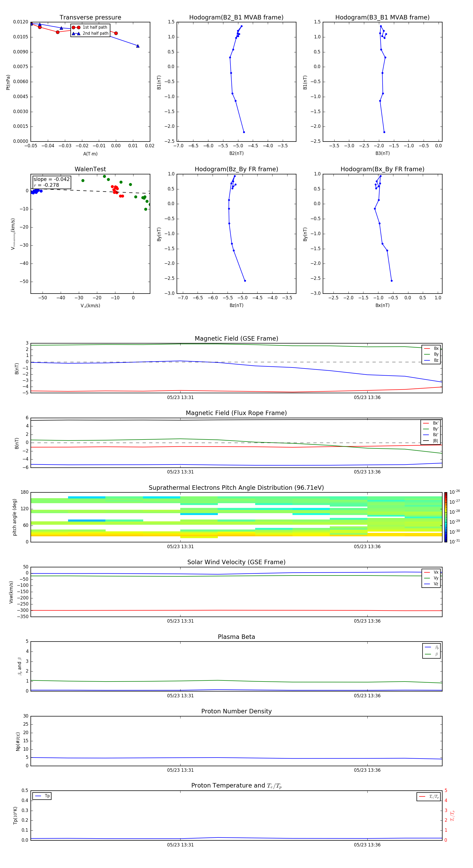
Task: Click '05/23 13:36' tick under proton density plot
Action: [x=367, y=770]
